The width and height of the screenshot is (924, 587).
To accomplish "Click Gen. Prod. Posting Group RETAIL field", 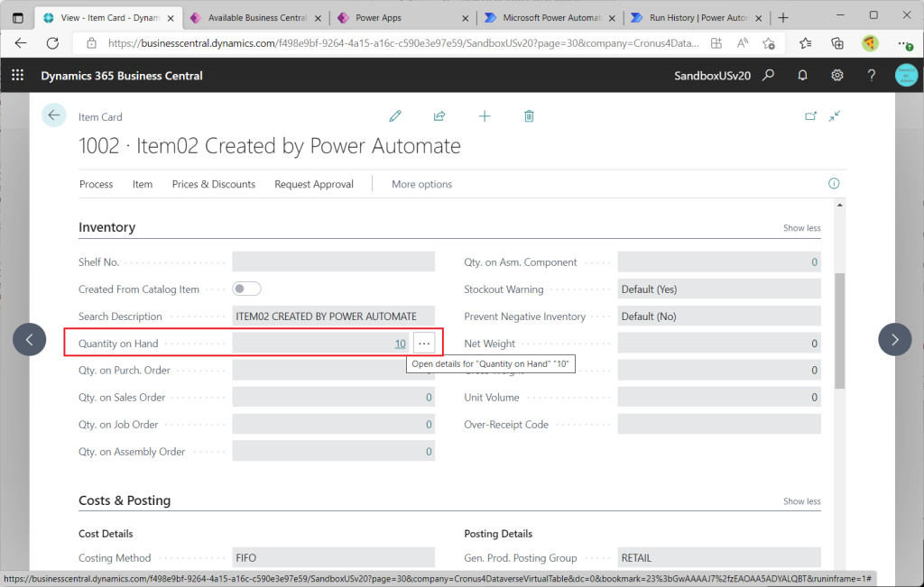I will point(719,557).
